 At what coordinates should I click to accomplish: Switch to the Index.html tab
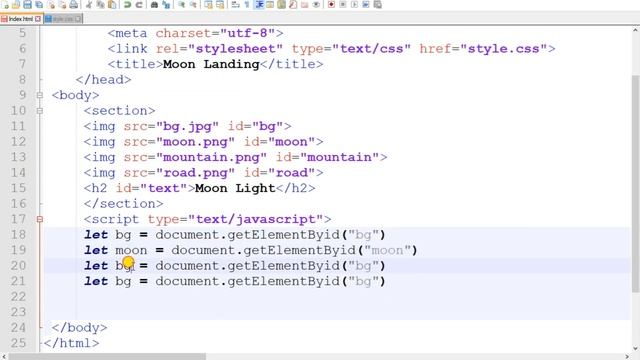click(x=21, y=19)
